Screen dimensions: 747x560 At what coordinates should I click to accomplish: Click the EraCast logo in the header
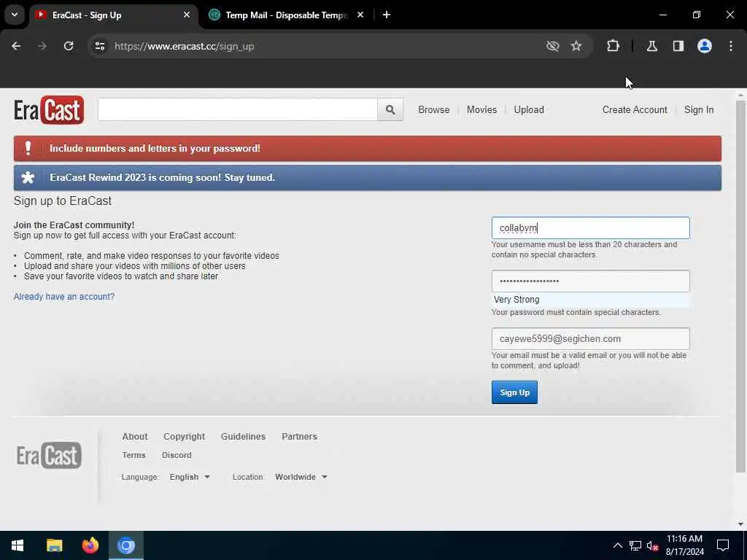click(49, 110)
